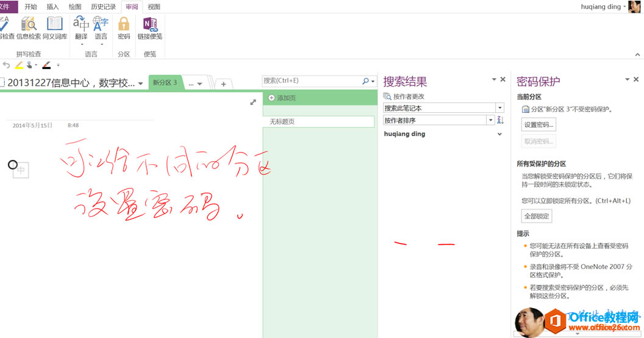Click the 按作者更改 search icon
The width and height of the screenshot is (644, 338).
387,96
